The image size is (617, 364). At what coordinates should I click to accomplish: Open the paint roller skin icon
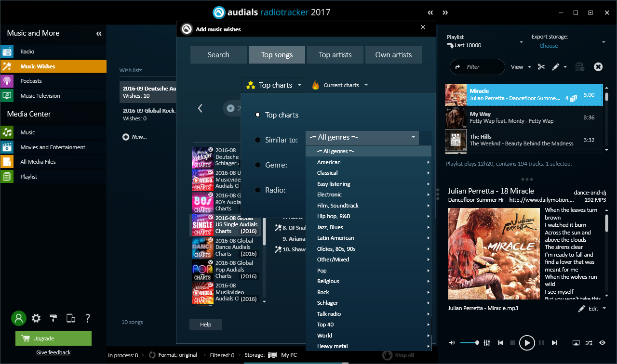click(x=54, y=318)
